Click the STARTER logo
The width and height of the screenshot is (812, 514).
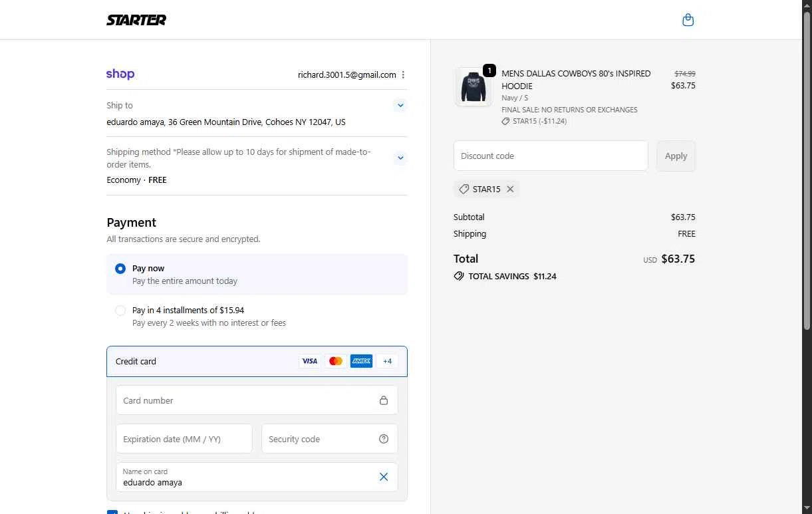pyautogui.click(x=136, y=20)
